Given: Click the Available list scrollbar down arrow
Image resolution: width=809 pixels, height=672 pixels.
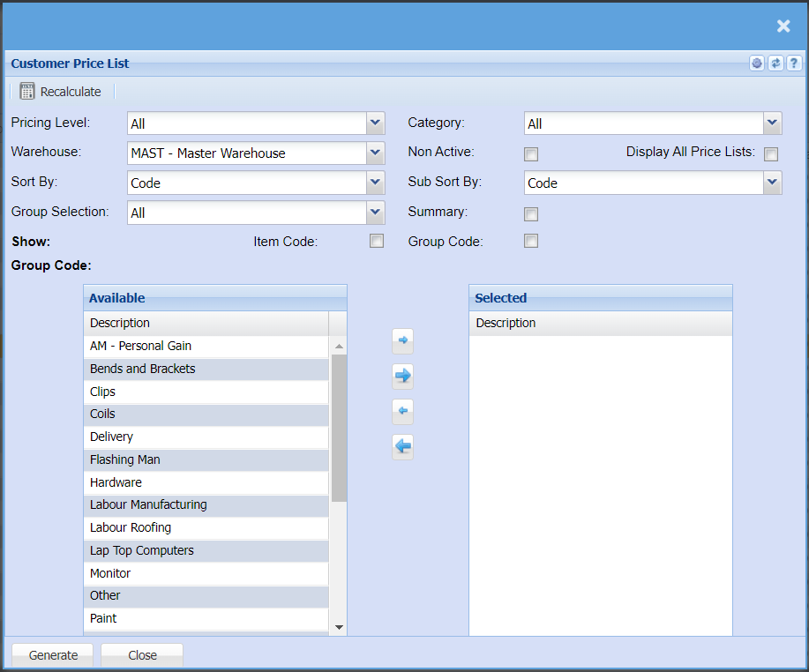Looking at the screenshot, I should pos(339,627).
